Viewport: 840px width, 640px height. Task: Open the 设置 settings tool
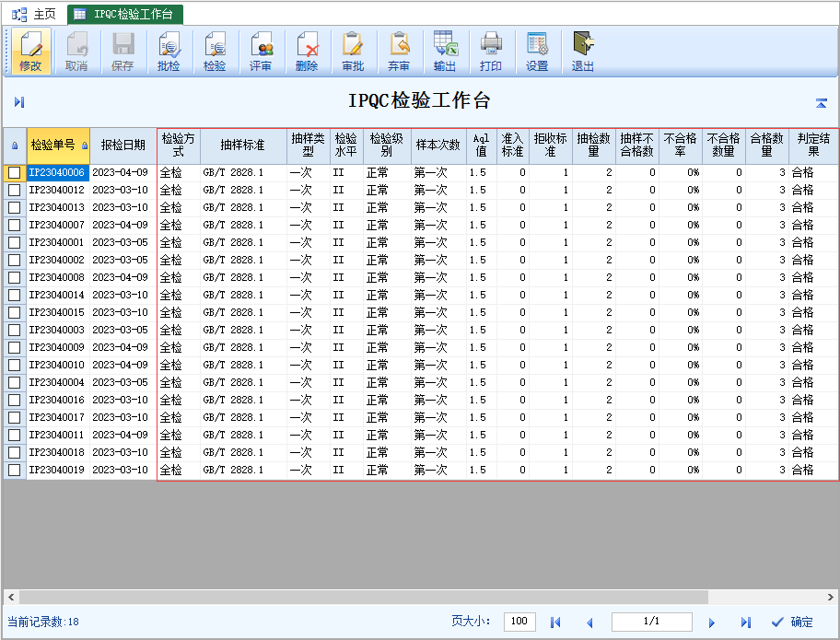tap(537, 52)
